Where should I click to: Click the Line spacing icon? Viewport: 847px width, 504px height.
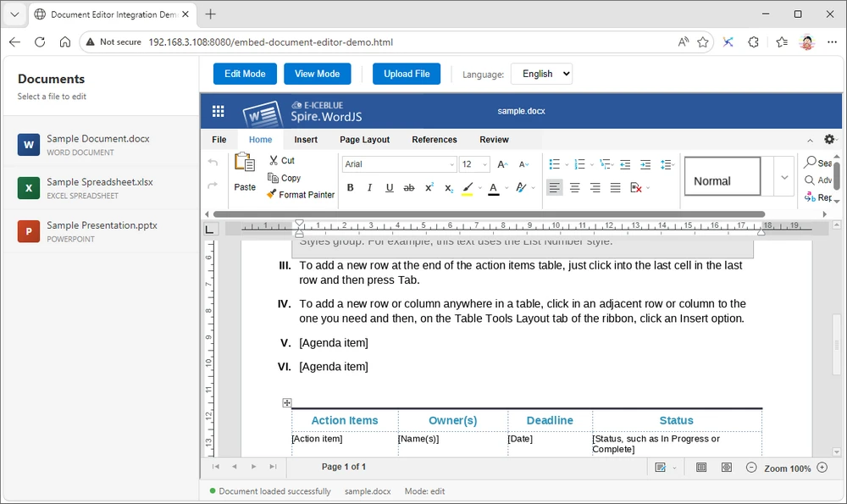pyautogui.click(x=667, y=164)
